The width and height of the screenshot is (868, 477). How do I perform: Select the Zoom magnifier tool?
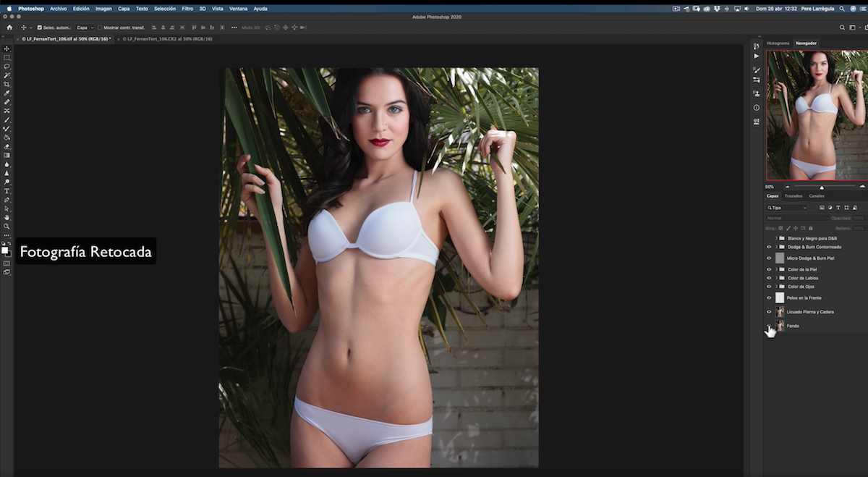(x=7, y=227)
